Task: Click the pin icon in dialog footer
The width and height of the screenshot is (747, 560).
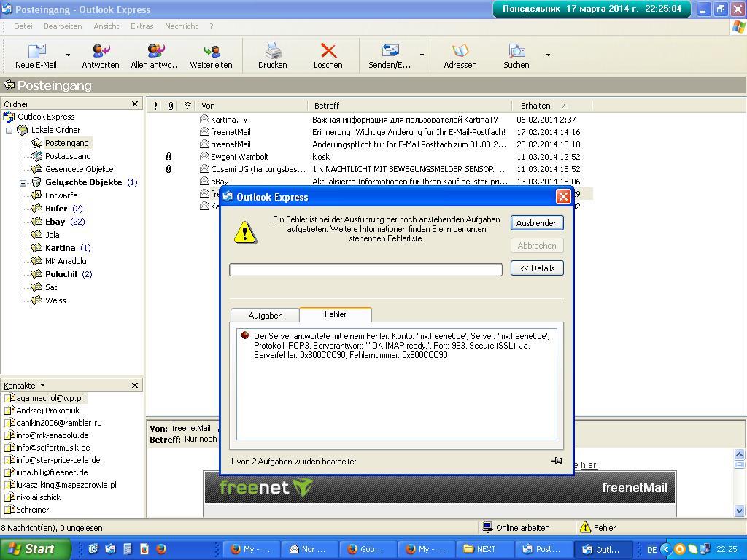Action: (557, 461)
